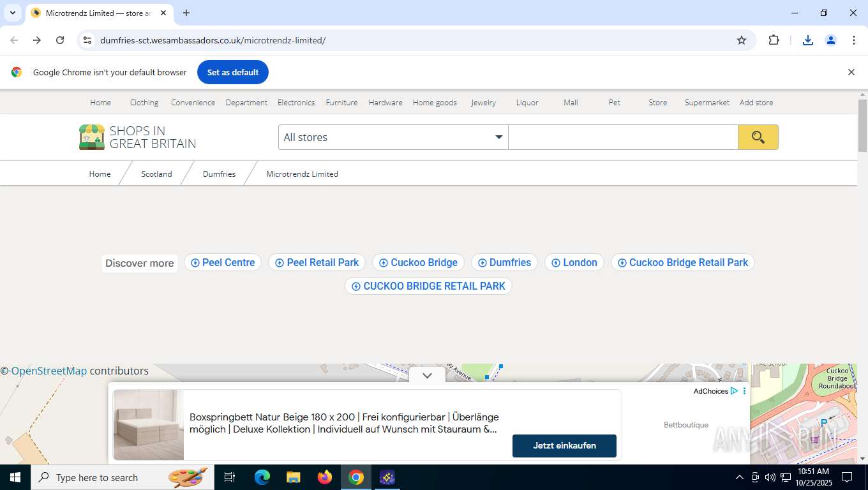Go to Convenience stores category
868x490 pixels.
pyautogui.click(x=193, y=102)
